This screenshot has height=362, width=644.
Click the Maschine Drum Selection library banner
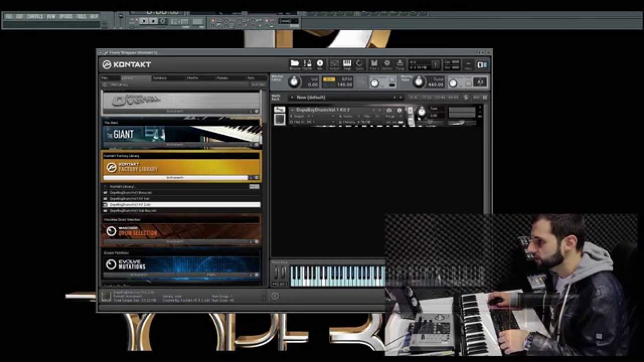pyautogui.click(x=182, y=231)
